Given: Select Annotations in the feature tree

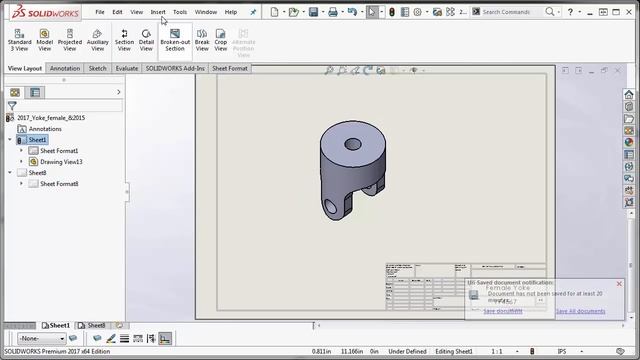Looking at the screenshot, I should 45,129.
